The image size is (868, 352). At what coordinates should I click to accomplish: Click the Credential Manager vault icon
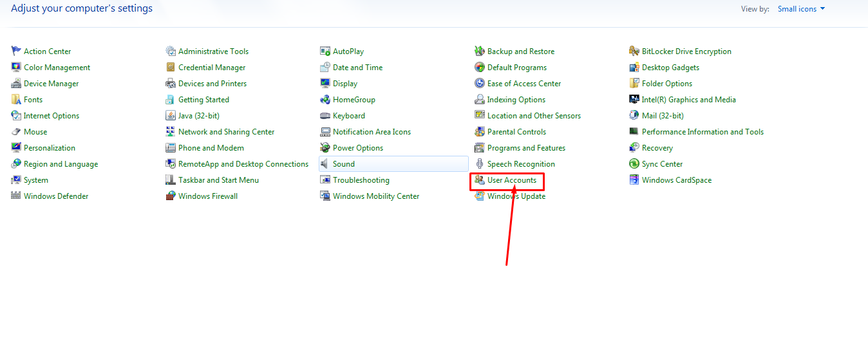click(171, 68)
